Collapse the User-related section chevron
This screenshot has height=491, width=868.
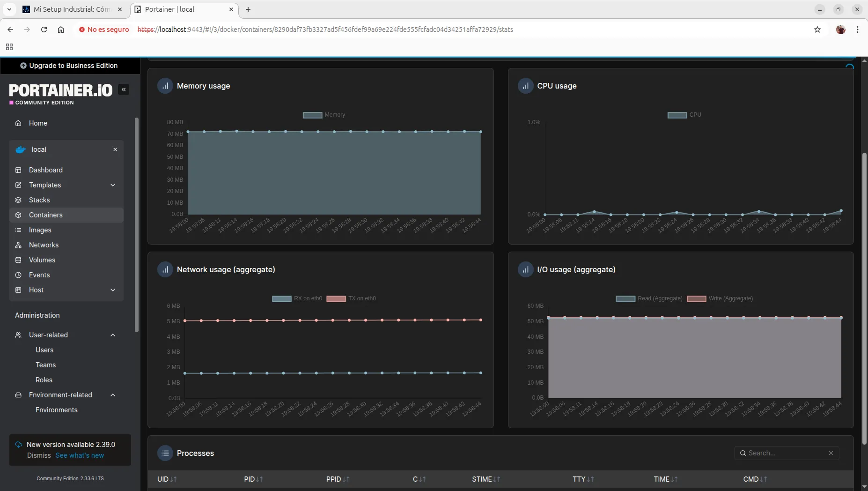click(x=113, y=335)
